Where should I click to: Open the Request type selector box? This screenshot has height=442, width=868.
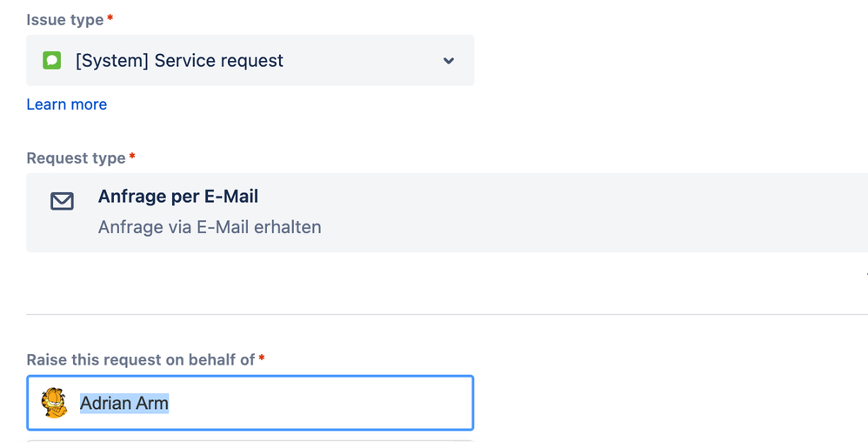[447, 212]
